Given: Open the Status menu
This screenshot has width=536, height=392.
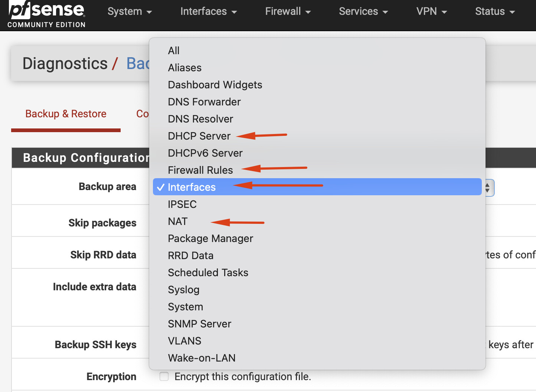Looking at the screenshot, I should pos(495,12).
